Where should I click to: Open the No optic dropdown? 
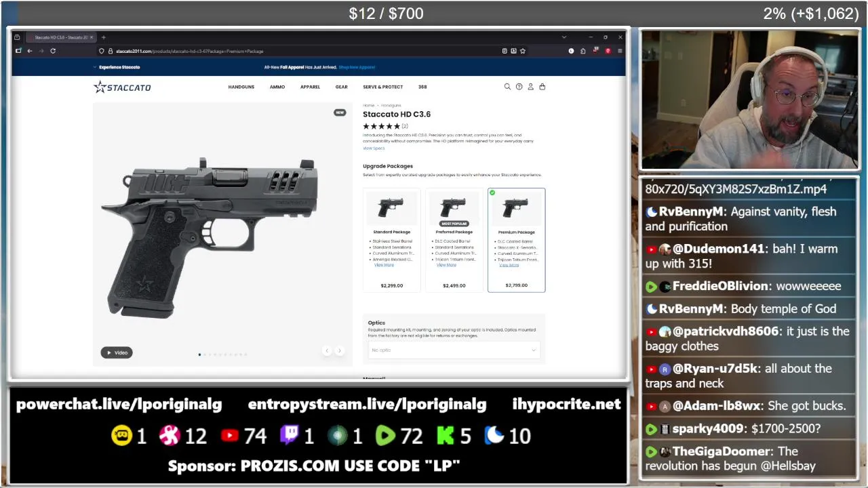pyautogui.click(x=454, y=350)
